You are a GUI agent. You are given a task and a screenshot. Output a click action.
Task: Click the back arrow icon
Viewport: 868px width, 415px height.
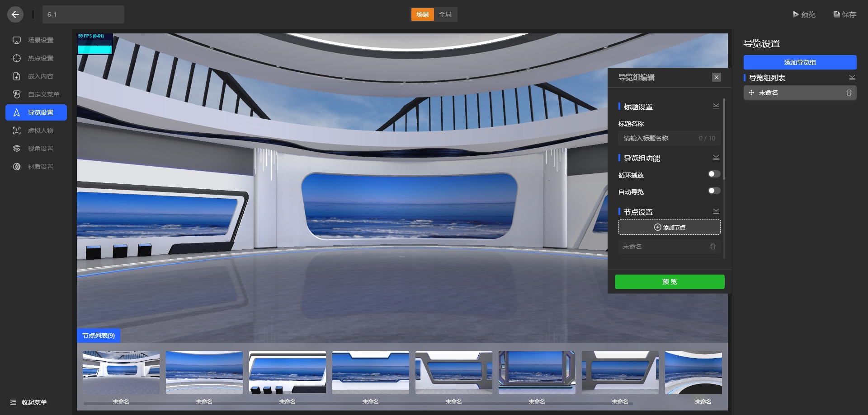[15, 14]
